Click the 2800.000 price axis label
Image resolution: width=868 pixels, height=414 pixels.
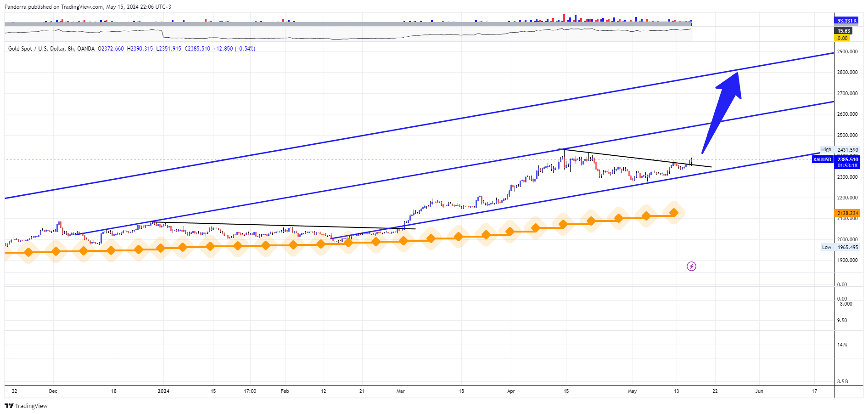847,72
